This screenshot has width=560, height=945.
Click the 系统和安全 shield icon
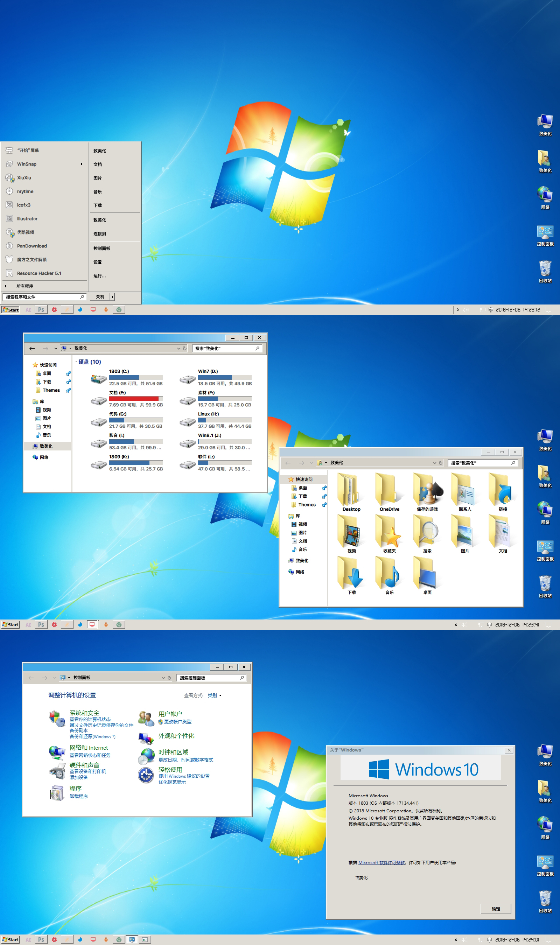57,718
